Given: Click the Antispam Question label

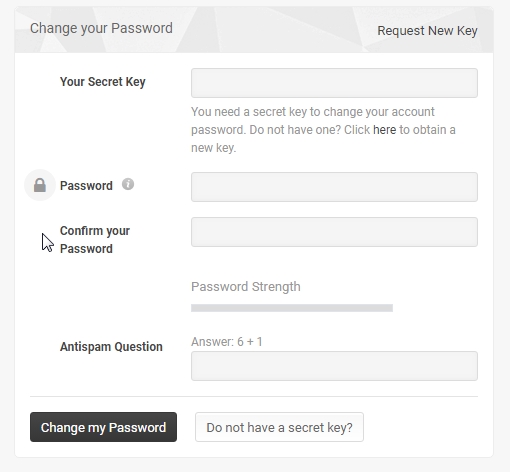Looking at the screenshot, I should [x=111, y=347].
